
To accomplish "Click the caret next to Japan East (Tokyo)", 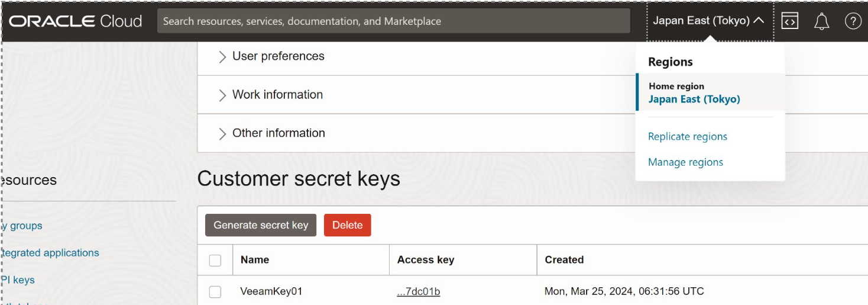I will [x=759, y=21].
